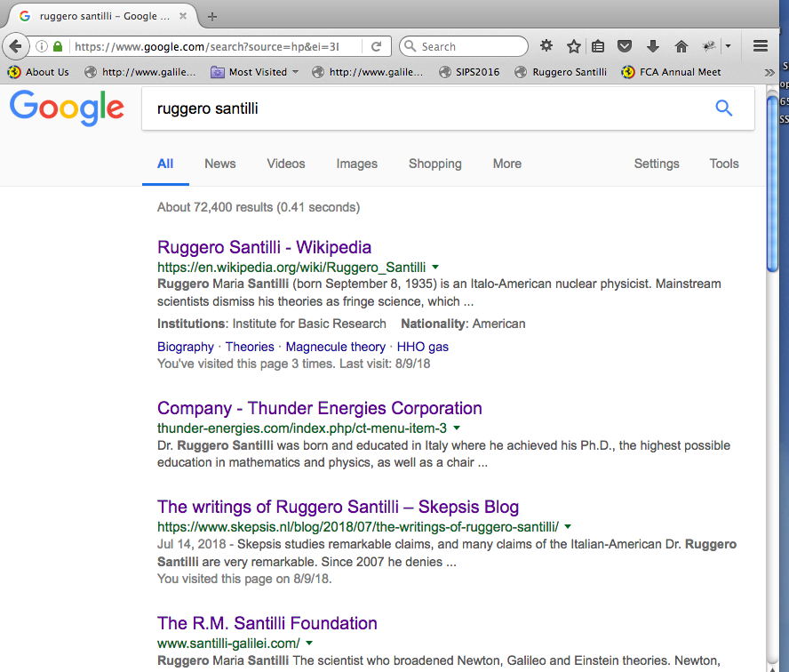Image resolution: width=789 pixels, height=672 pixels.
Task: Show more bookmarks with the chevron overflow
Action: tap(769, 73)
